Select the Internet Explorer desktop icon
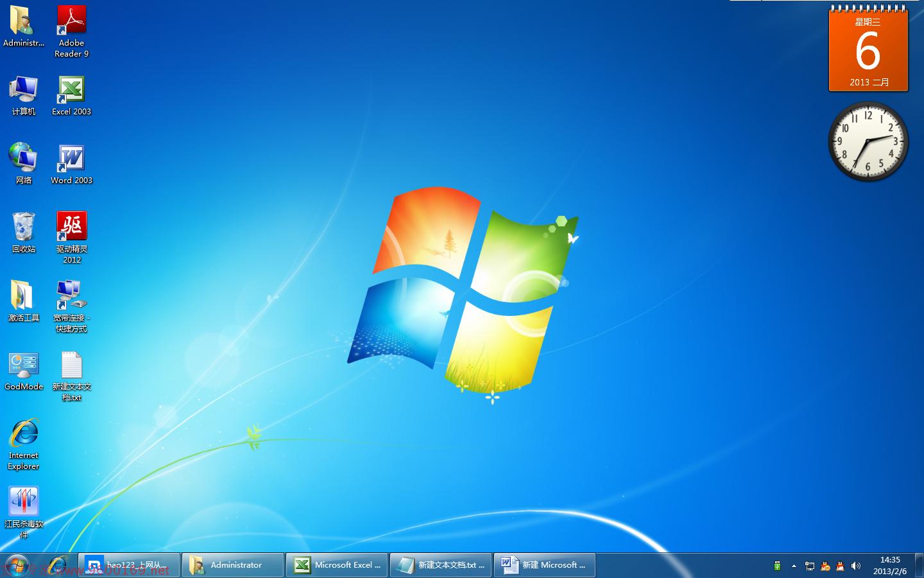 tap(23, 444)
